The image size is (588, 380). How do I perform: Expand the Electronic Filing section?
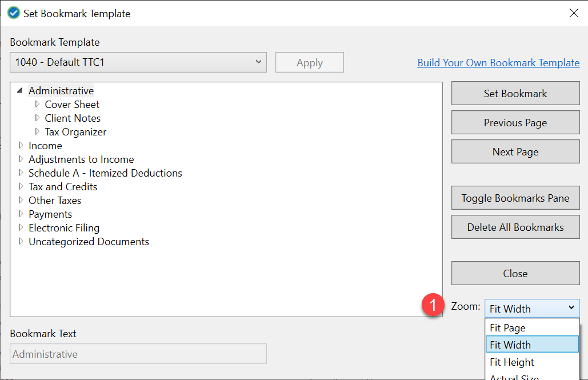[x=21, y=227]
